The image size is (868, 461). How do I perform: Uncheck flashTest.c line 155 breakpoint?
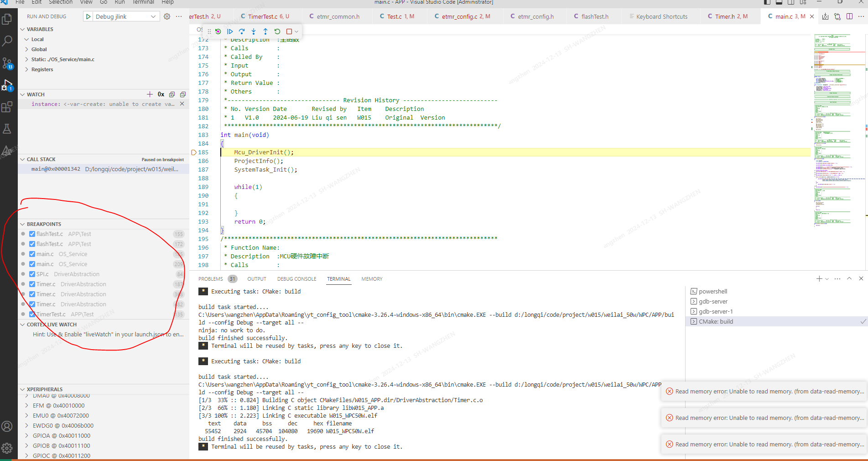click(32, 234)
